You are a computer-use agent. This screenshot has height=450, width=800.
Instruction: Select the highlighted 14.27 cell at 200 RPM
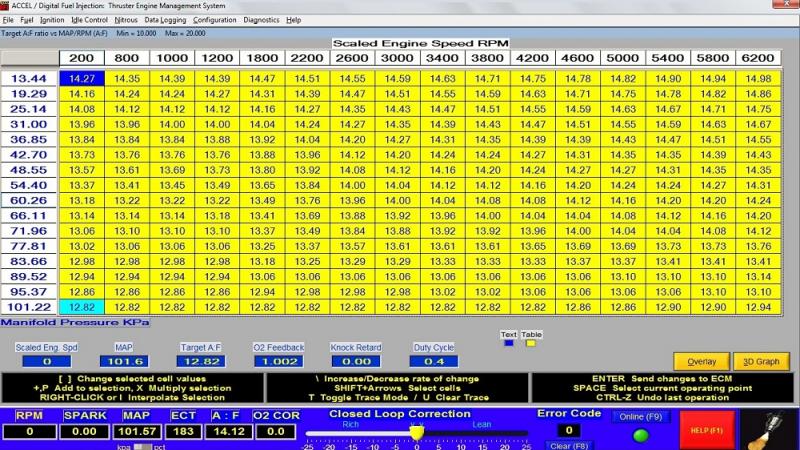click(82, 79)
